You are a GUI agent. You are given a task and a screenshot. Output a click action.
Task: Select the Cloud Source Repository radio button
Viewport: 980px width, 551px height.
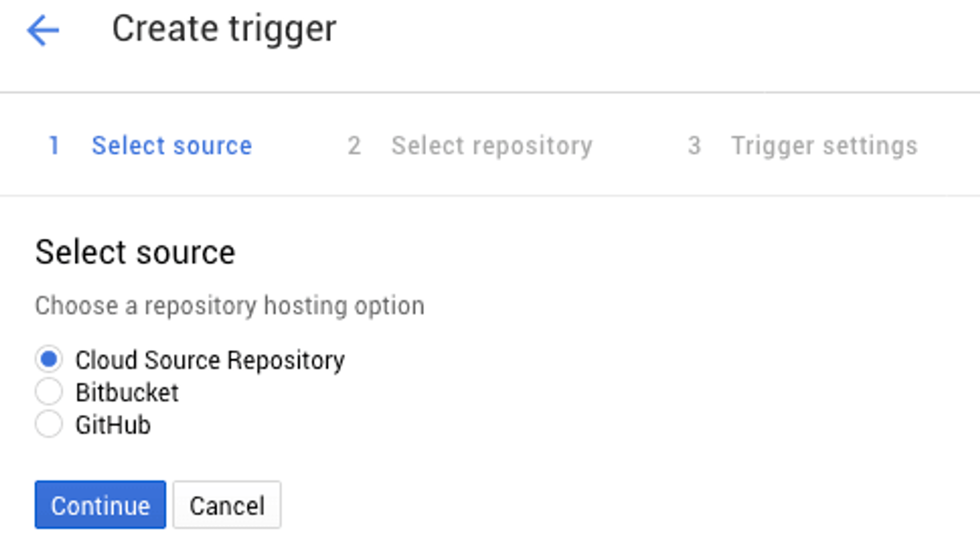coord(49,360)
